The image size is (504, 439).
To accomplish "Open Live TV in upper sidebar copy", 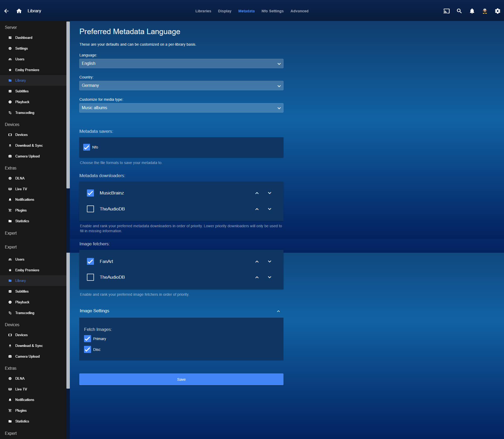I will 33,189.
